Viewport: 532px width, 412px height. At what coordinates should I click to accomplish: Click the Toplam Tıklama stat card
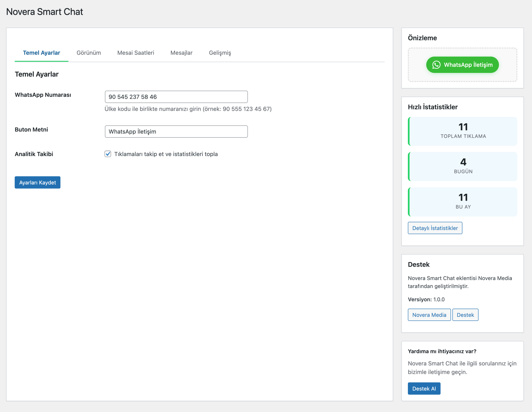(x=463, y=131)
